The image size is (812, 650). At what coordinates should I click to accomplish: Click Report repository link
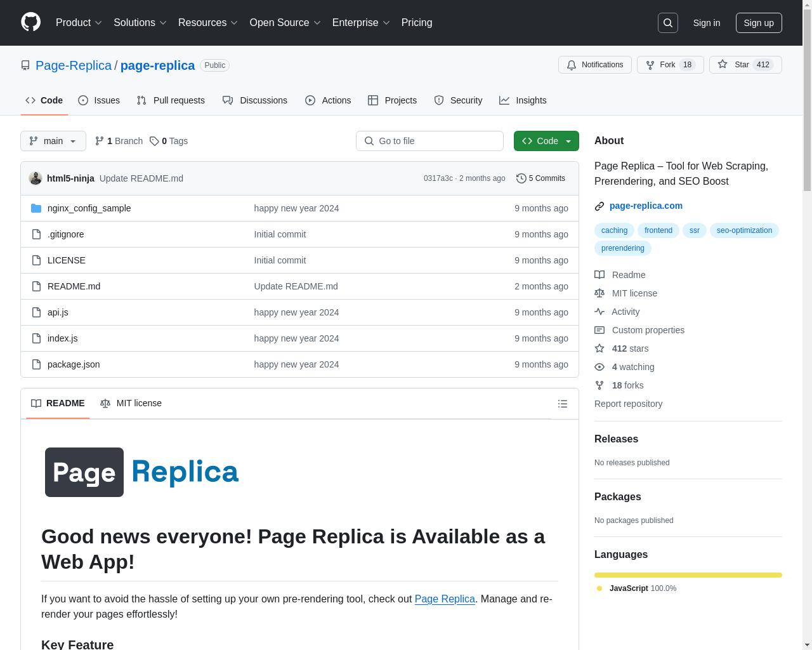(628, 404)
